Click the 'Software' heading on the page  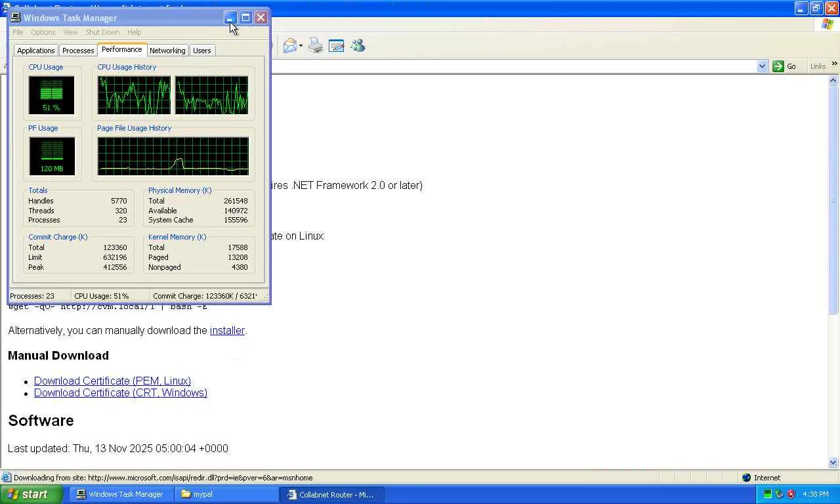pyautogui.click(x=41, y=421)
